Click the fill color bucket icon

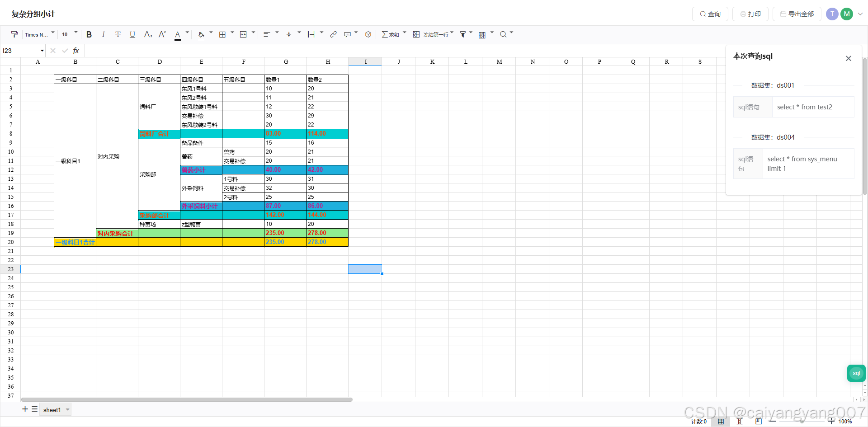(x=201, y=34)
